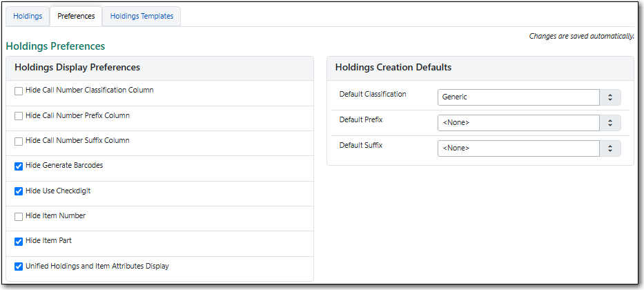Check Hide Call Number Prefix Column
This screenshot has width=644, height=290.
point(19,116)
